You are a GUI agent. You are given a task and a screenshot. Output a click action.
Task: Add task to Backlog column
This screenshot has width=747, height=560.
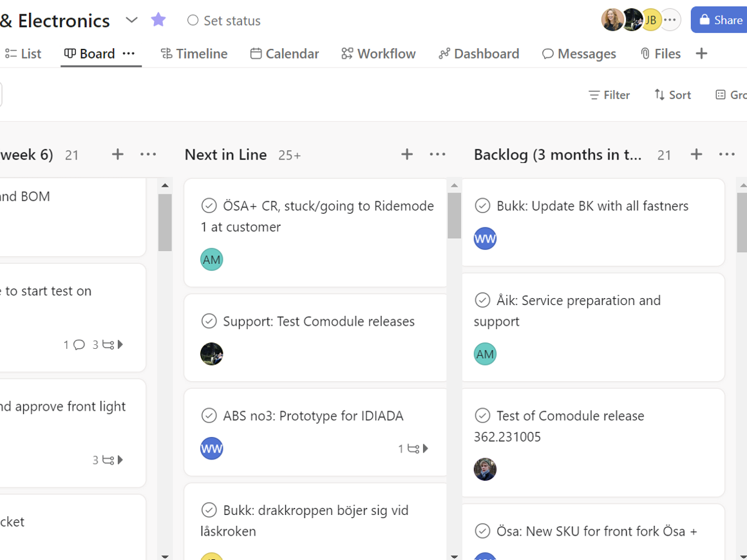[696, 154]
